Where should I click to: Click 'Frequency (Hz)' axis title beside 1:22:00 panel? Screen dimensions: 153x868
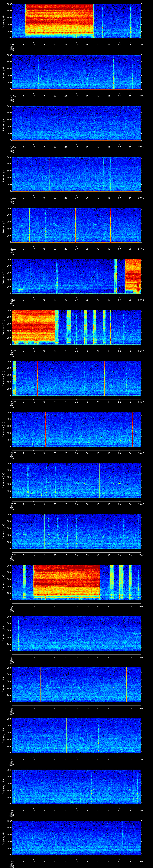point(3,327)
